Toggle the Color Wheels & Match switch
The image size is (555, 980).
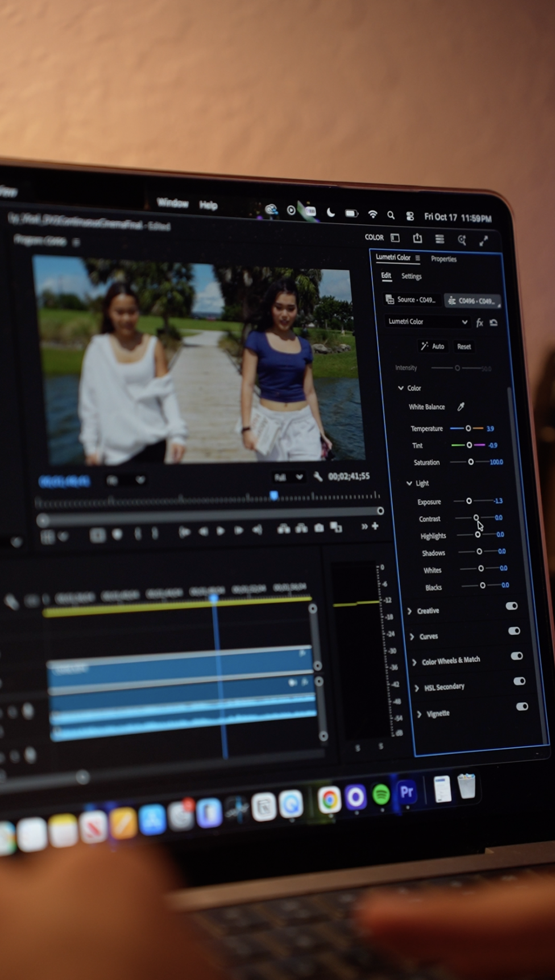coord(517,656)
